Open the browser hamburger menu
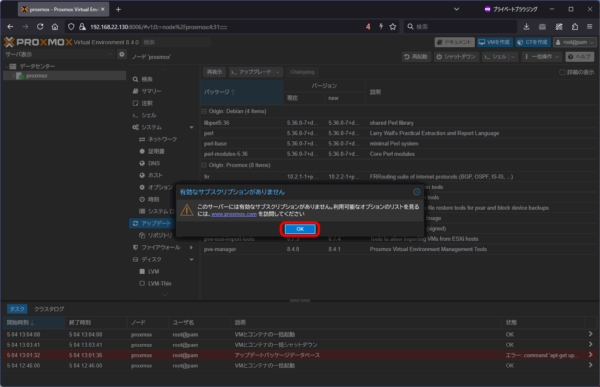 [x=590, y=26]
